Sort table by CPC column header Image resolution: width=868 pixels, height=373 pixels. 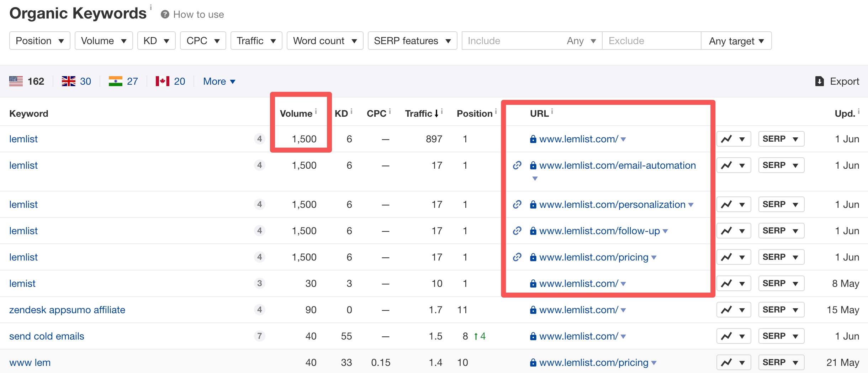click(376, 114)
